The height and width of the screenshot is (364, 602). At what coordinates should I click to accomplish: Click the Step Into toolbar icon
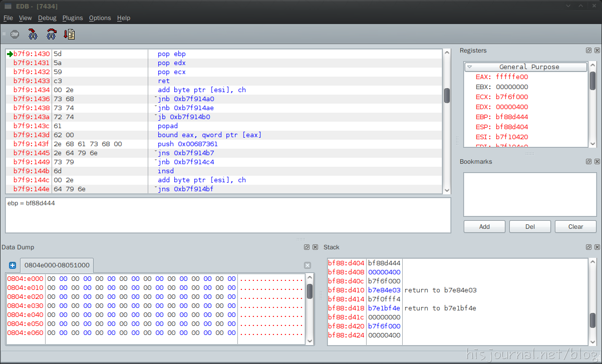(33, 35)
